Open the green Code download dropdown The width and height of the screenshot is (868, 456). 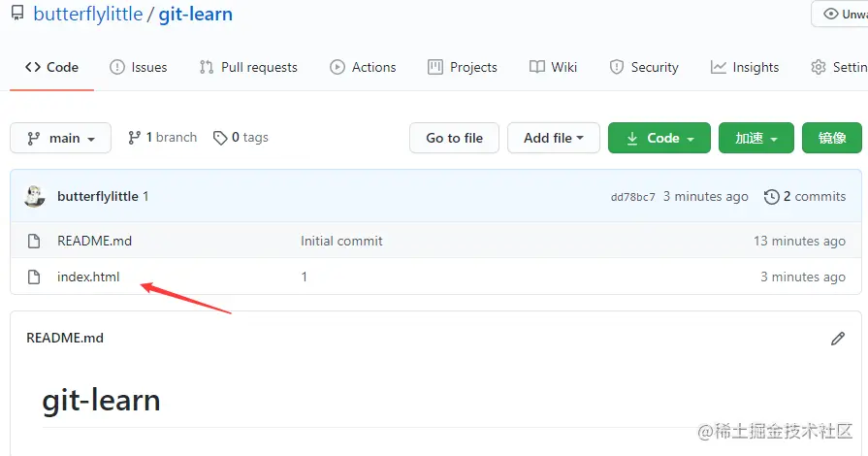[x=659, y=138]
